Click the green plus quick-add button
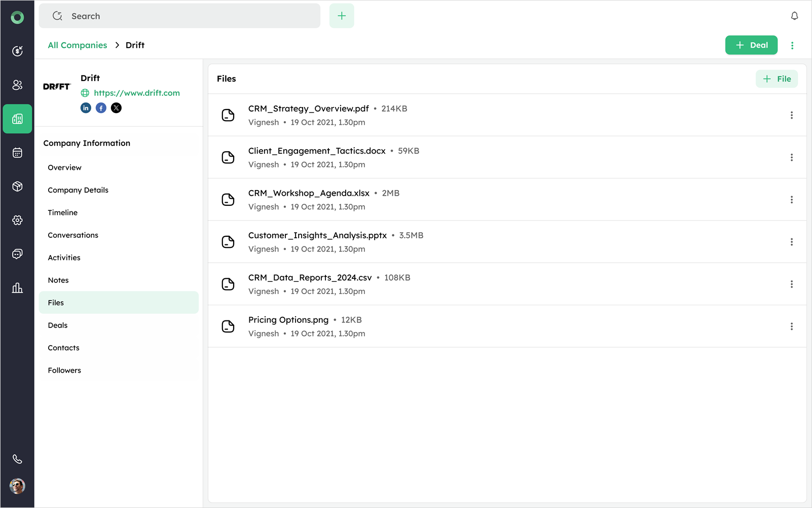Screen dimensions: 812x508 coord(342,16)
